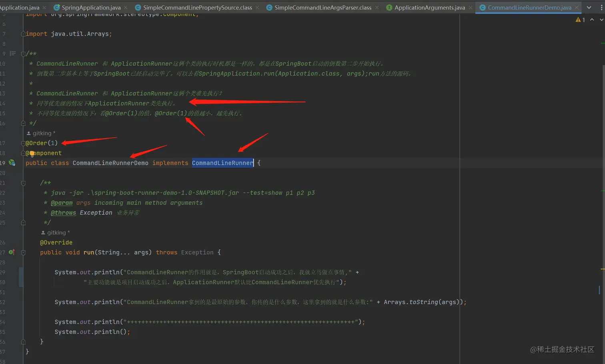The height and width of the screenshot is (364, 605).
Task: Switch to the ApplicationArguments.java tab
Action: point(429,7)
